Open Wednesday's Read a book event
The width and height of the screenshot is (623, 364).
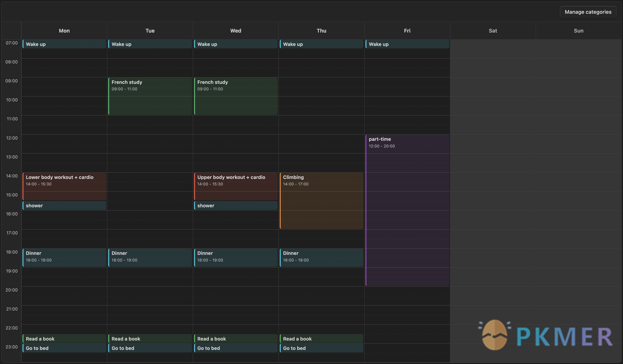(236, 339)
